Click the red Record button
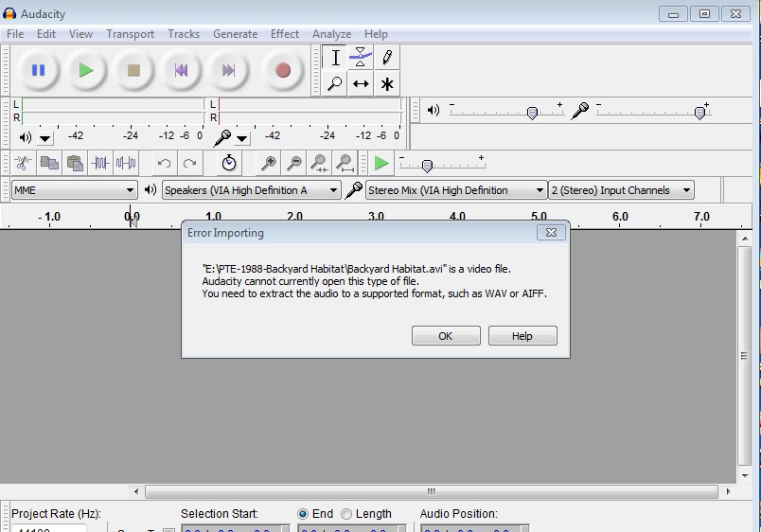Viewport: 761px width, 532px height. pyautogui.click(x=282, y=71)
